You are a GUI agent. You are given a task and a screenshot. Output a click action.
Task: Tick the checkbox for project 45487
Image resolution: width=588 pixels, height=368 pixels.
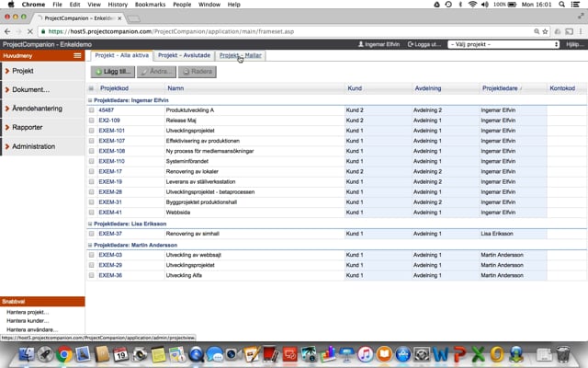click(x=92, y=110)
